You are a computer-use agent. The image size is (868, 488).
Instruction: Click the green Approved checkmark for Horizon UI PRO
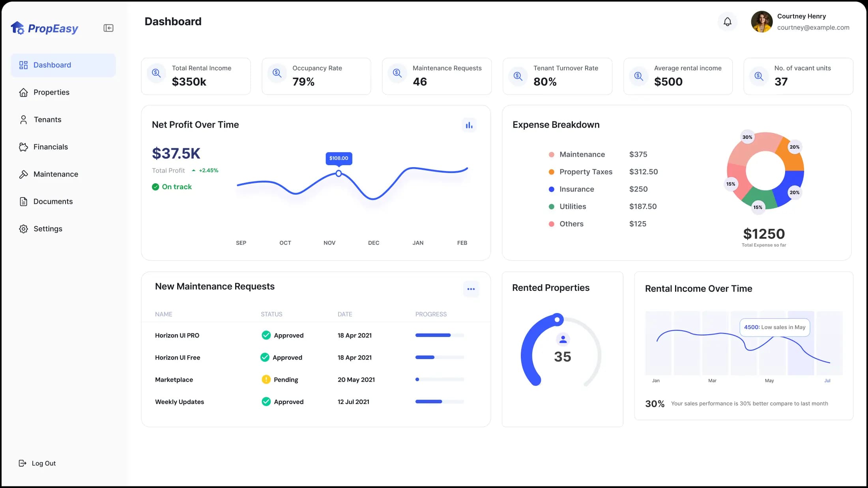click(266, 335)
